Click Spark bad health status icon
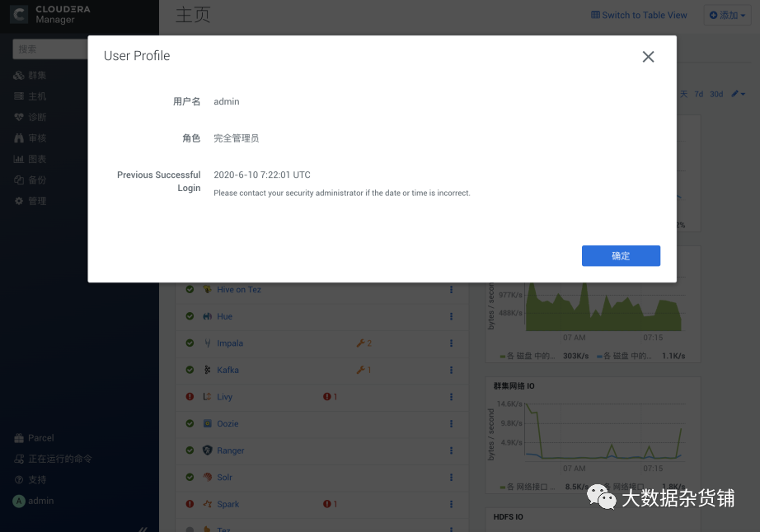This screenshot has height=532, width=760. pos(190,504)
